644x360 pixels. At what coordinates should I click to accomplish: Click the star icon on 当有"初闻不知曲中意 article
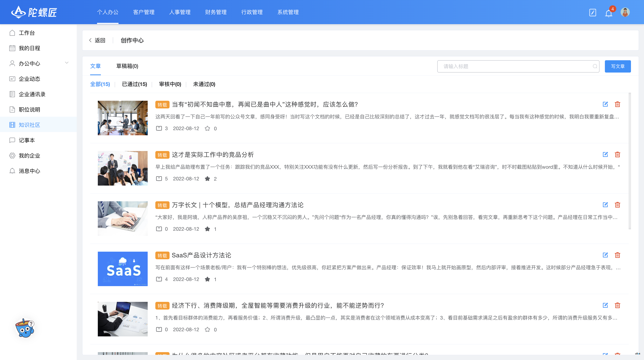207,128
